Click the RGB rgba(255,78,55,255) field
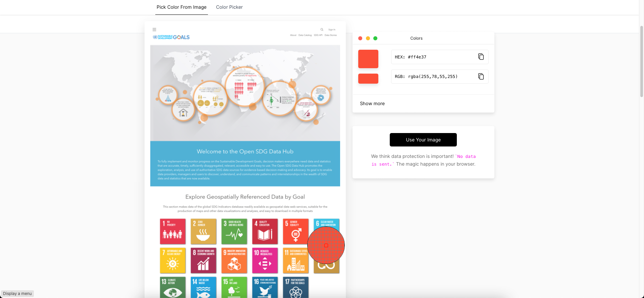 [x=440, y=77]
